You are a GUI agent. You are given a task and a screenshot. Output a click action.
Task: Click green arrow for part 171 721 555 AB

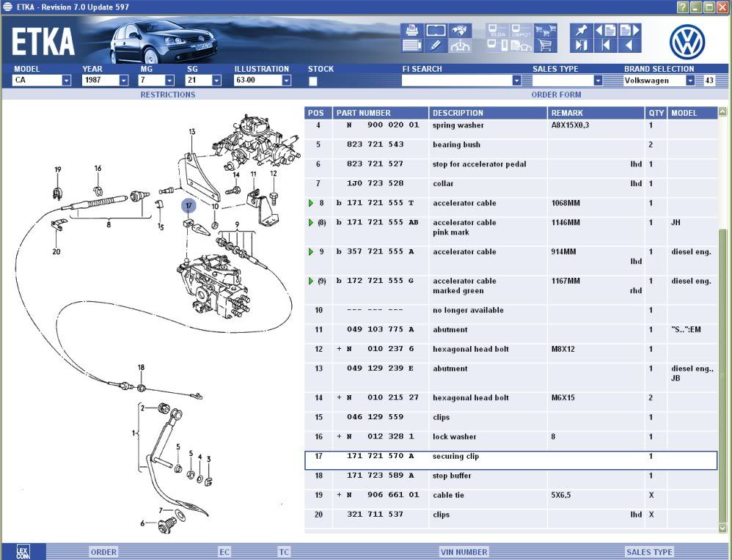[x=311, y=223]
